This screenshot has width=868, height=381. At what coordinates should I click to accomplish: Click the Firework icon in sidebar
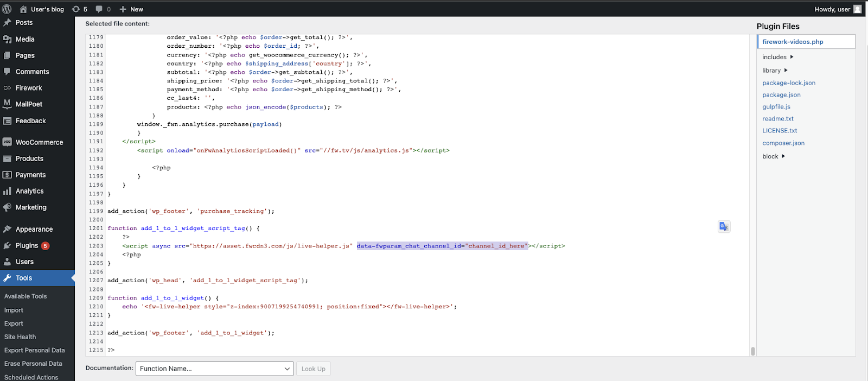pos(7,88)
